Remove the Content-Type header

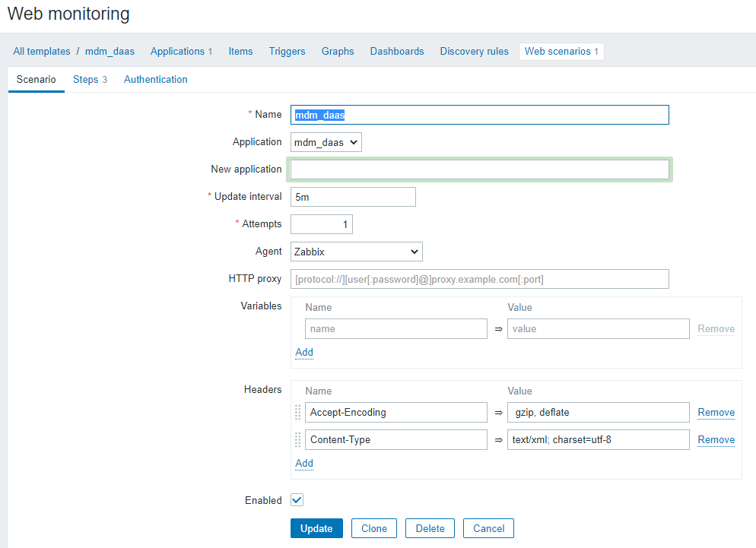(x=716, y=440)
